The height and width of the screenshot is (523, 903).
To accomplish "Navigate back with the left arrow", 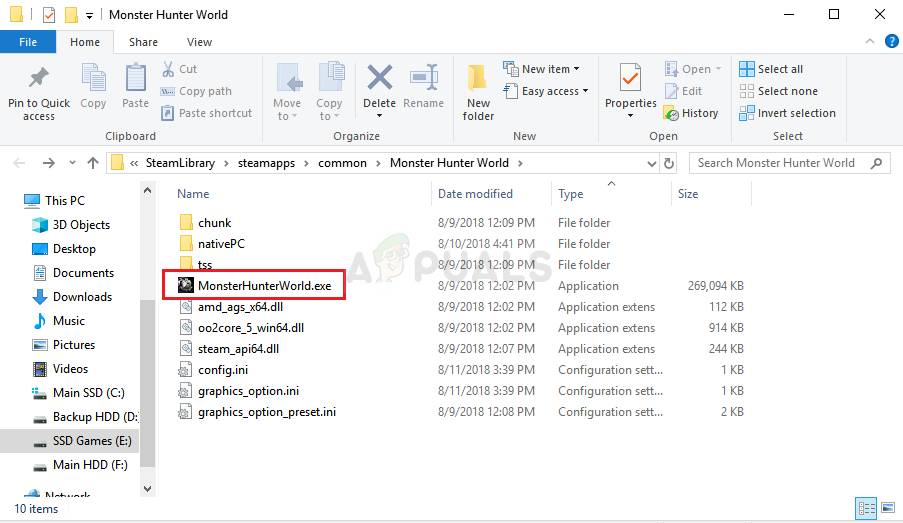I will click(19, 164).
